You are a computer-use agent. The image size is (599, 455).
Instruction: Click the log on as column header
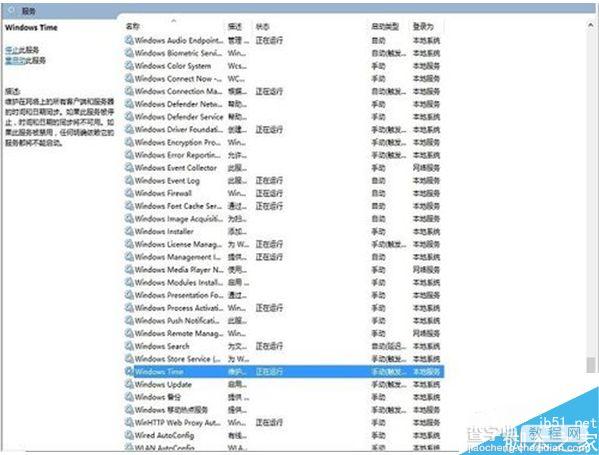point(423,26)
